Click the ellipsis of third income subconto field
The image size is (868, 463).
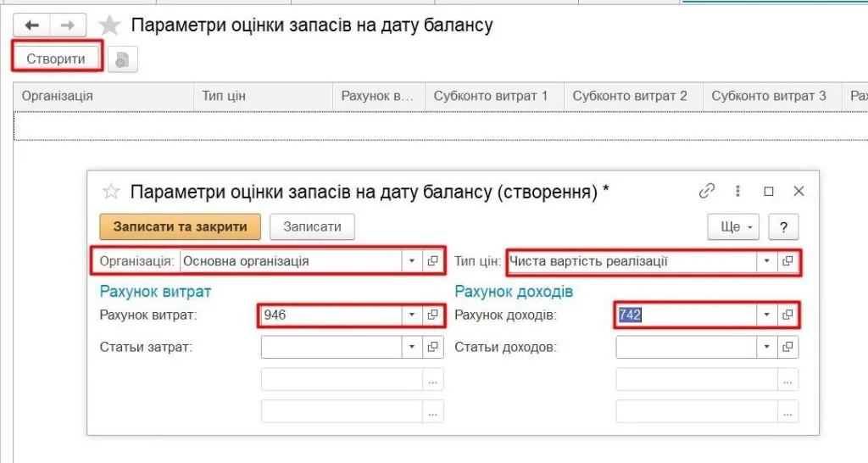pos(787,412)
